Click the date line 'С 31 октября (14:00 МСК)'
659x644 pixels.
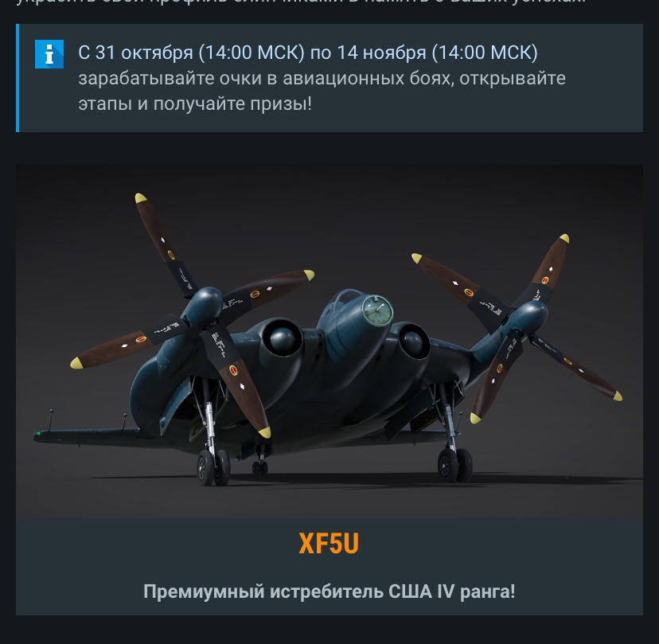click(x=191, y=53)
